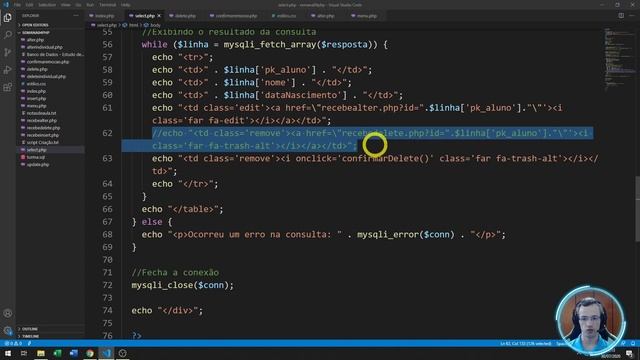
Task: Click the Explorer panel more actions ellipsis
Action: (76, 16)
